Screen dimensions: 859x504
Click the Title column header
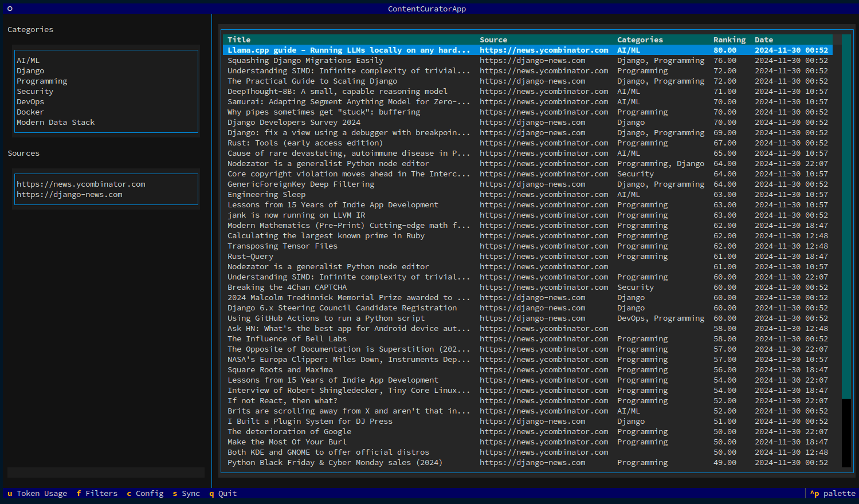[239, 40]
